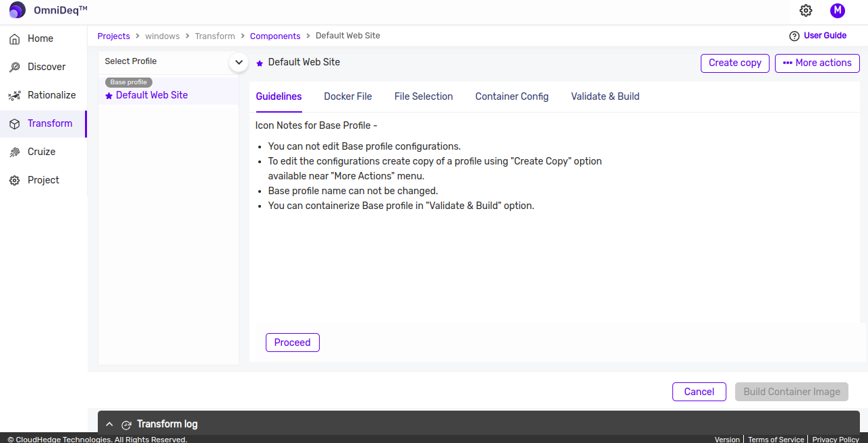Expand the Select Profile dropdown
Image resolution: width=868 pixels, height=443 pixels.
point(238,62)
